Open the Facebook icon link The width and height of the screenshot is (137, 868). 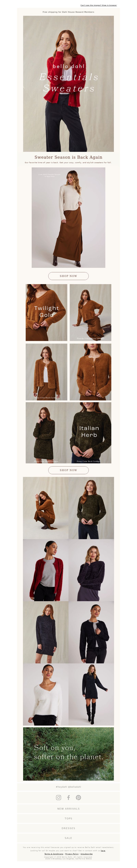point(68,797)
